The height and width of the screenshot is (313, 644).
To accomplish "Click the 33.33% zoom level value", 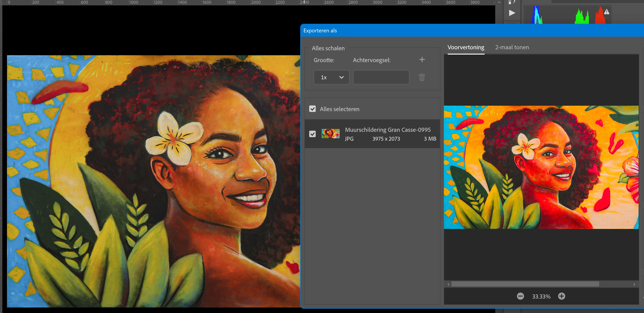I will pos(541,297).
